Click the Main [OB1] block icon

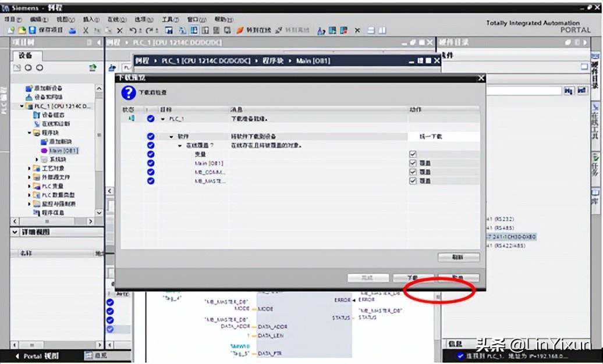[44, 151]
